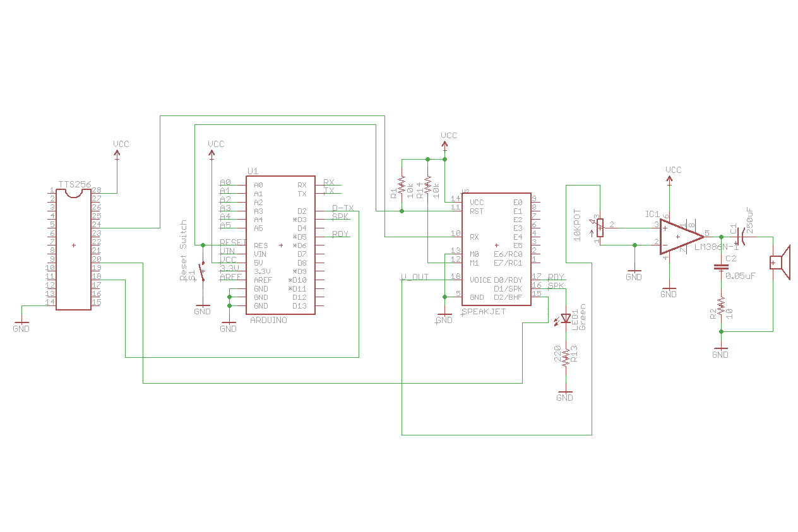798x532 pixels.
Task: Click the A0 net label
Action: click(225, 182)
